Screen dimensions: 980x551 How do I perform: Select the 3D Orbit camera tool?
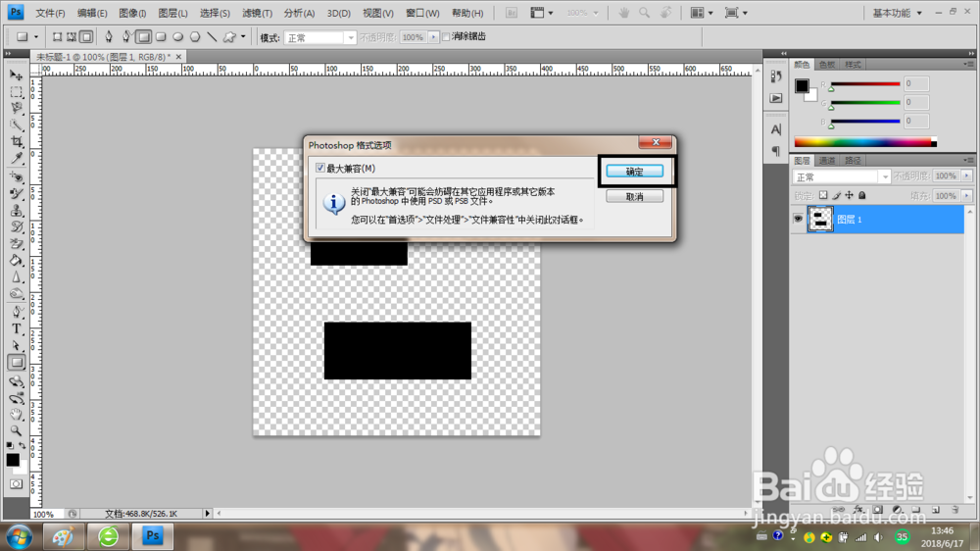[17, 398]
